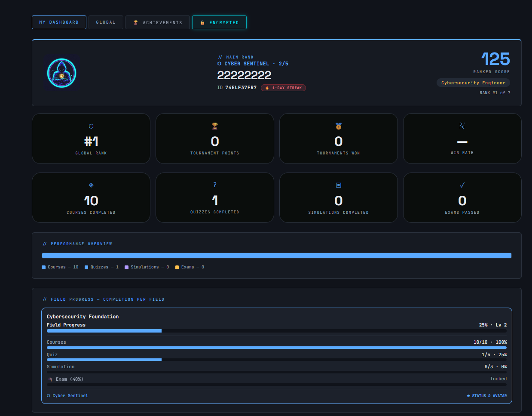This screenshot has width=532, height=416.
Task: Click the purple Simulations legend swatch
Action: click(x=127, y=268)
